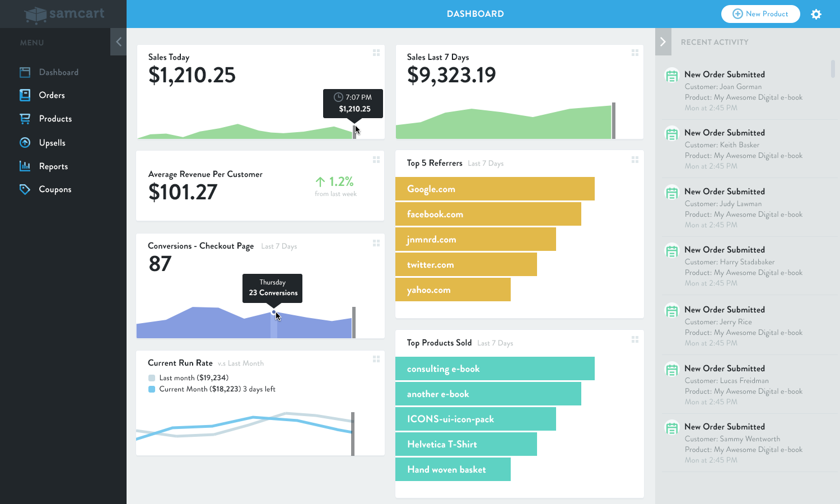Click the $101.27 average revenue value

[183, 192]
